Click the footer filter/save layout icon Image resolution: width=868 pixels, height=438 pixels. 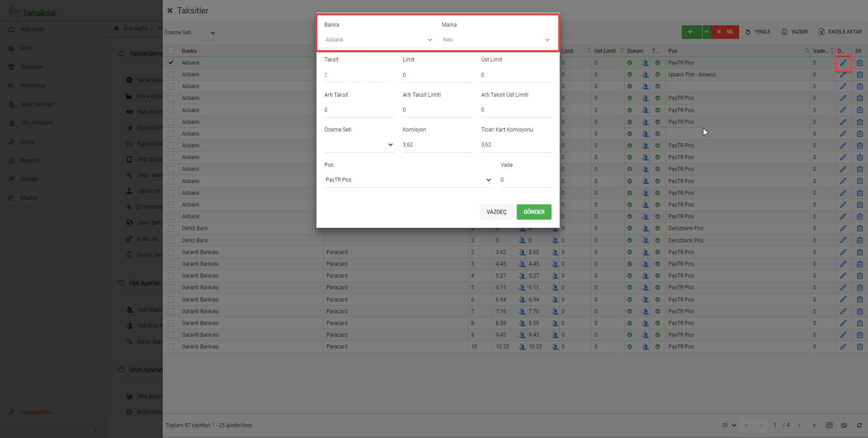point(844,425)
